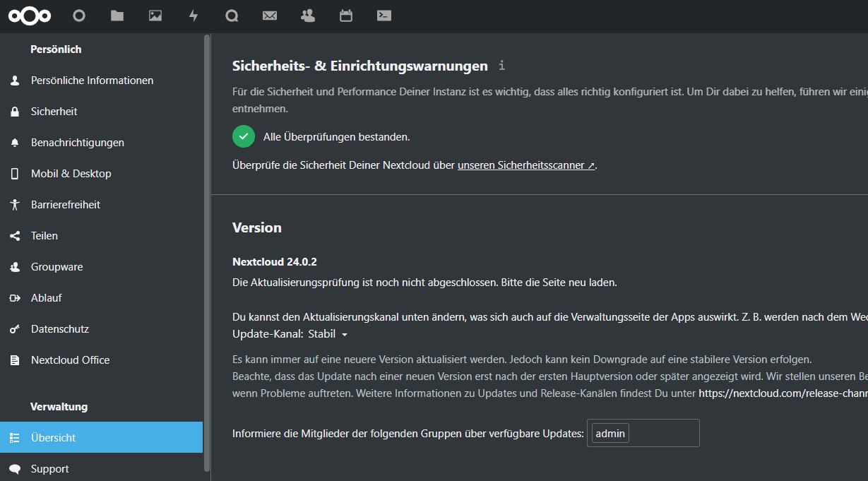Screen dimensions: 868x481
Task: Click the list icon for Übersicht
Action: tap(15, 438)
